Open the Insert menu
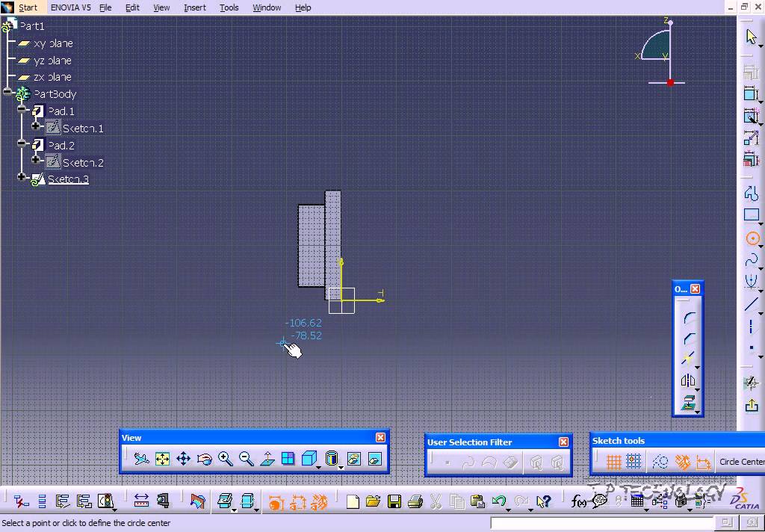Screen dimensions: 765x532 coord(195,7)
